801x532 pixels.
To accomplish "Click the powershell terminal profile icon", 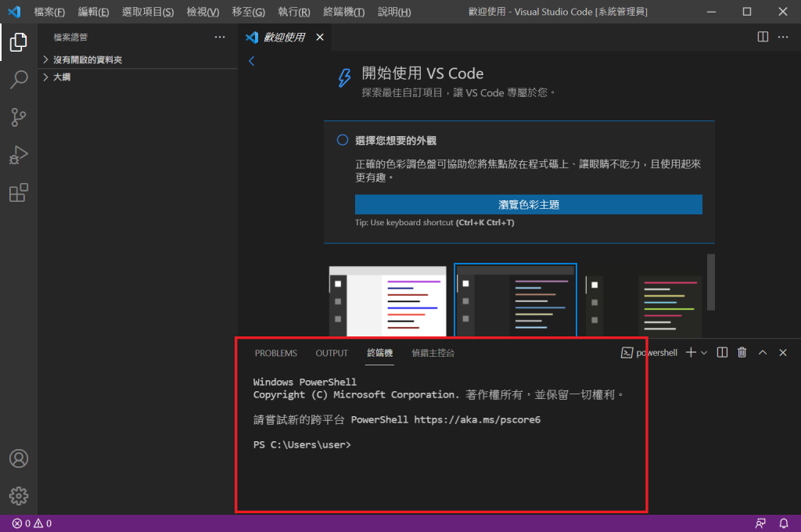I will click(627, 353).
